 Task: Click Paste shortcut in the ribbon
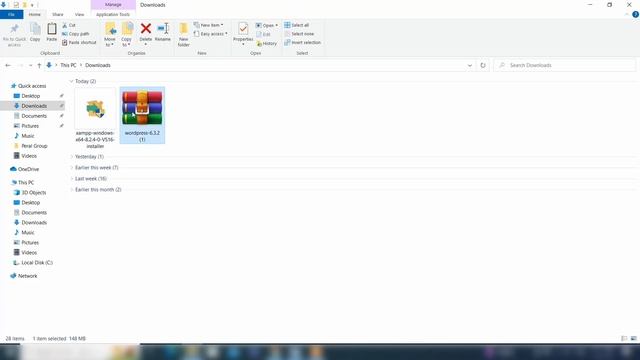tap(79, 42)
